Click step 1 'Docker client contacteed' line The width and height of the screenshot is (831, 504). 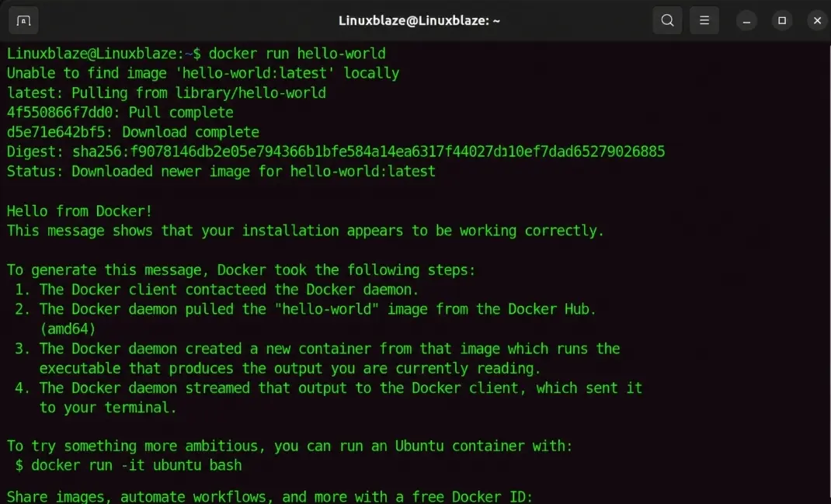217,290
